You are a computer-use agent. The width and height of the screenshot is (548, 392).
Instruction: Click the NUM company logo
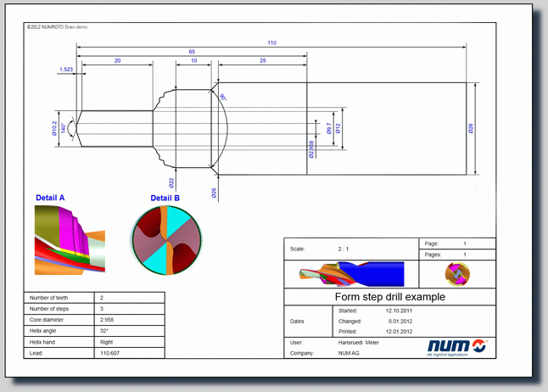click(457, 347)
